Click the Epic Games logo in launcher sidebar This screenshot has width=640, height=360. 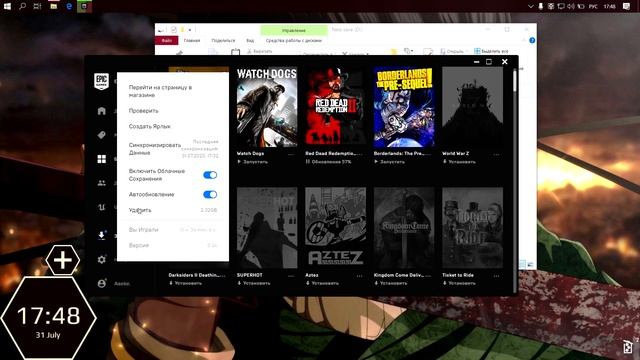pos(101,81)
